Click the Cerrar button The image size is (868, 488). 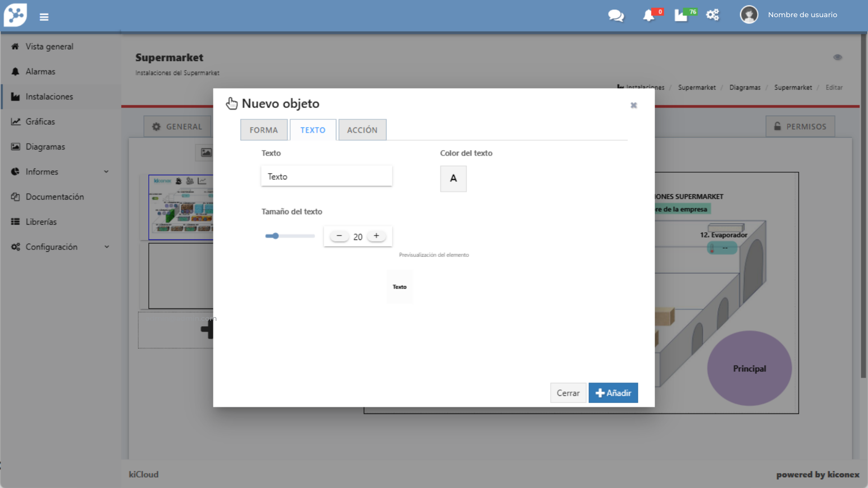(x=568, y=393)
